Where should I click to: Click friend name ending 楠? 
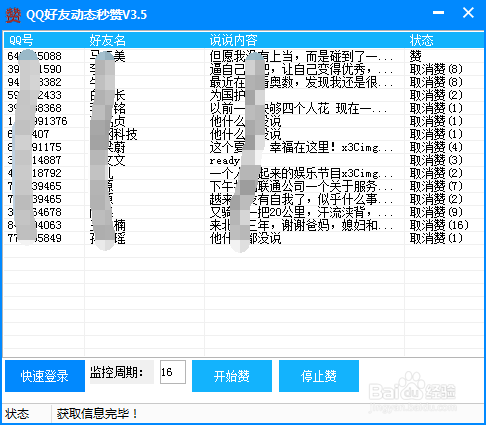coord(107,225)
